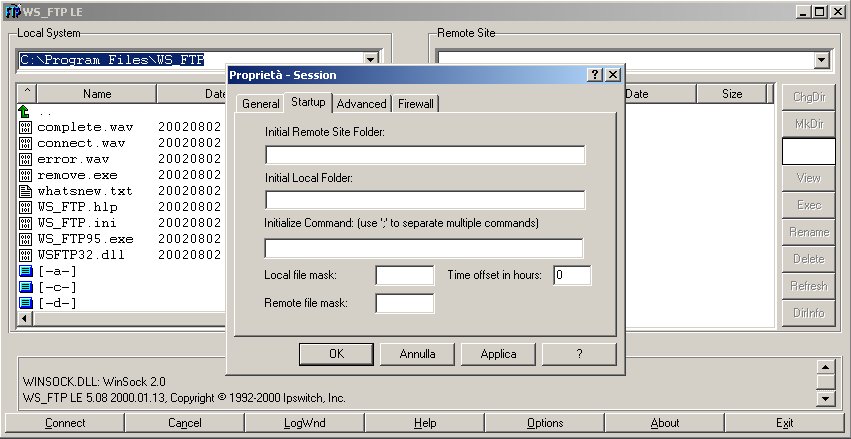Click the dialog's question-mark help icon
The height and width of the screenshot is (439, 851).
click(595, 75)
